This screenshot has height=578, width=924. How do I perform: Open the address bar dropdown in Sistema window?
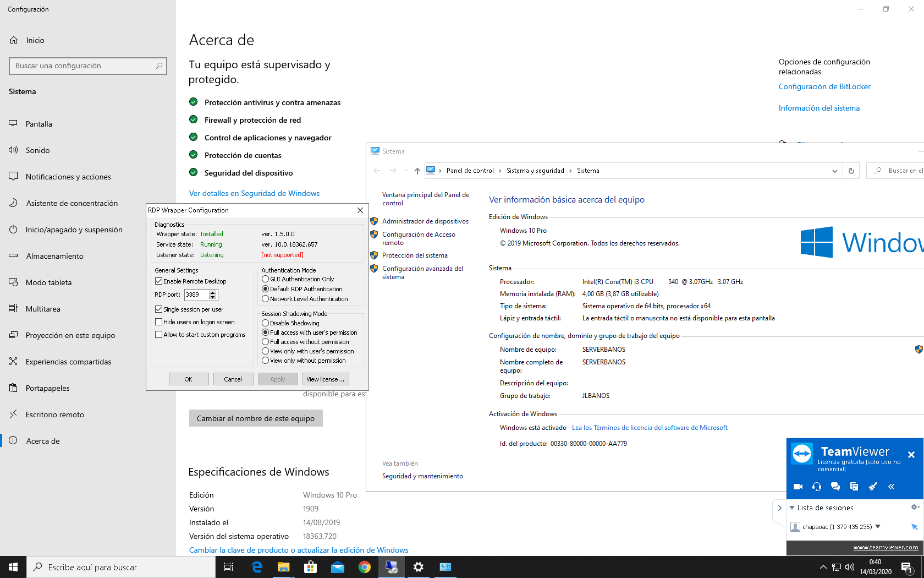tap(835, 171)
